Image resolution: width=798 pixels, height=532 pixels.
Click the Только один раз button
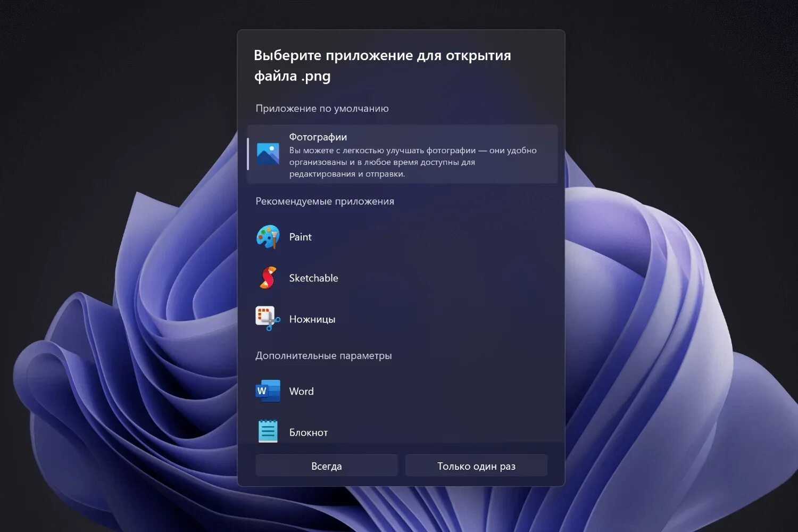tap(476, 465)
